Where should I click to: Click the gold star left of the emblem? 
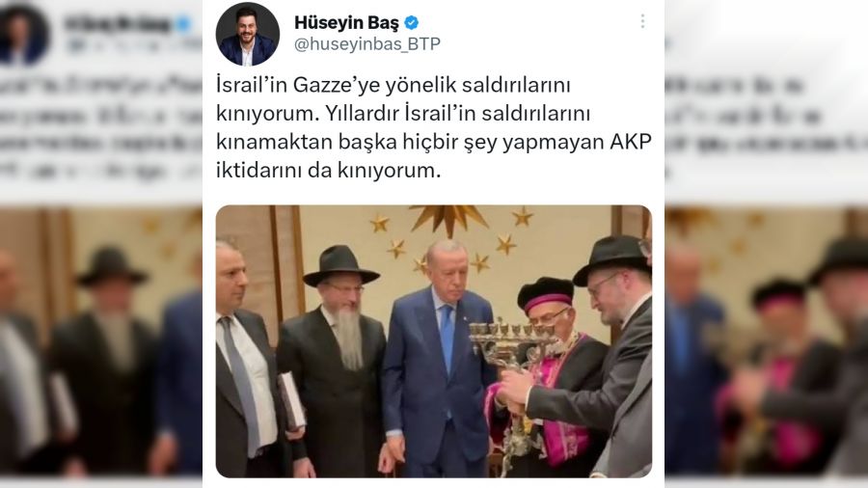pos(380,224)
